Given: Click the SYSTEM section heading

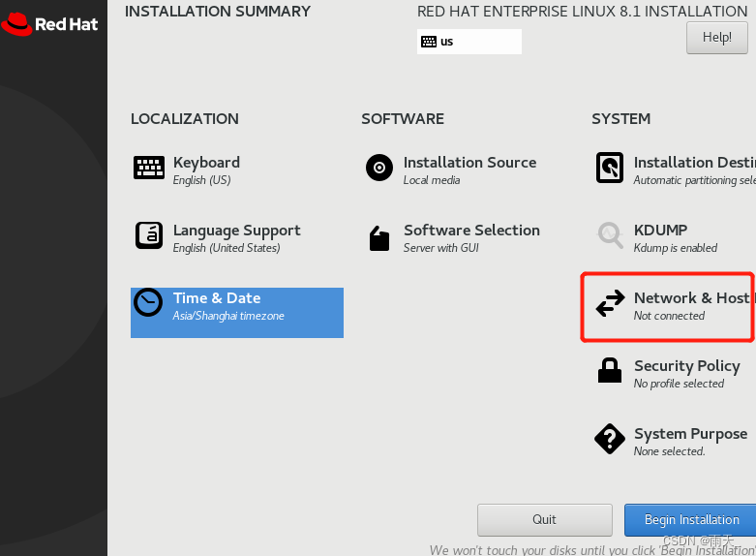Looking at the screenshot, I should pos(621,119).
